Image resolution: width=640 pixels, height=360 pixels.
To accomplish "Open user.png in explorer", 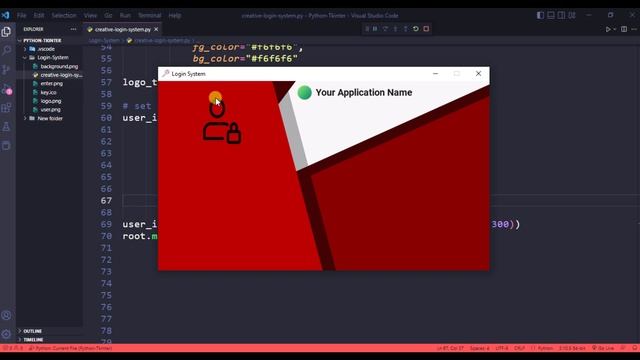I will [x=50, y=110].
